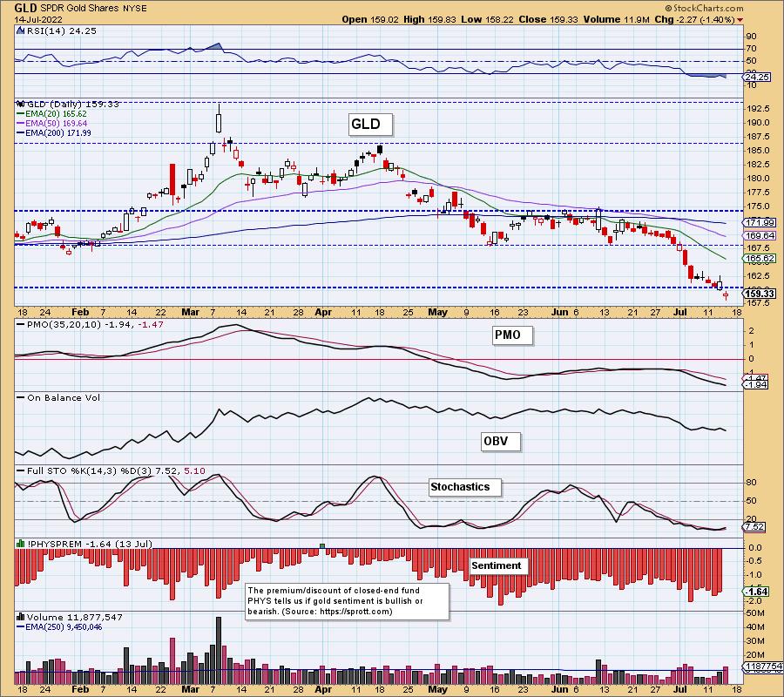Click the 159.33 last price tag on axis
Viewport: 784px width, 697px height.
[x=760, y=294]
